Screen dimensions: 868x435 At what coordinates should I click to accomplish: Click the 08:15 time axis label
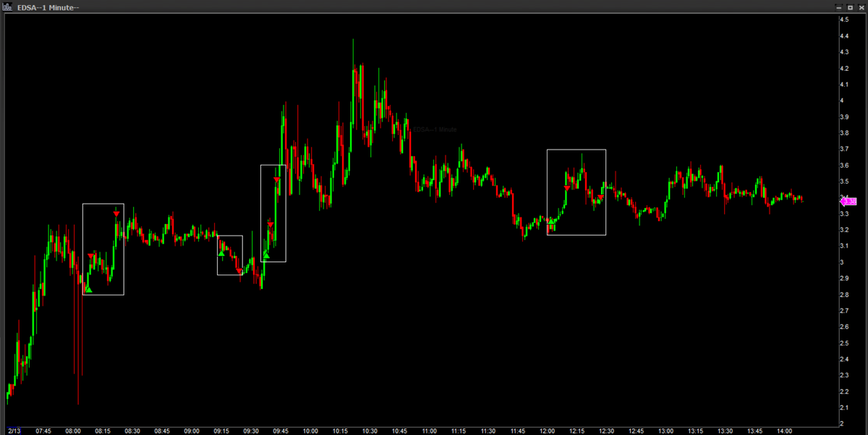pos(103,431)
